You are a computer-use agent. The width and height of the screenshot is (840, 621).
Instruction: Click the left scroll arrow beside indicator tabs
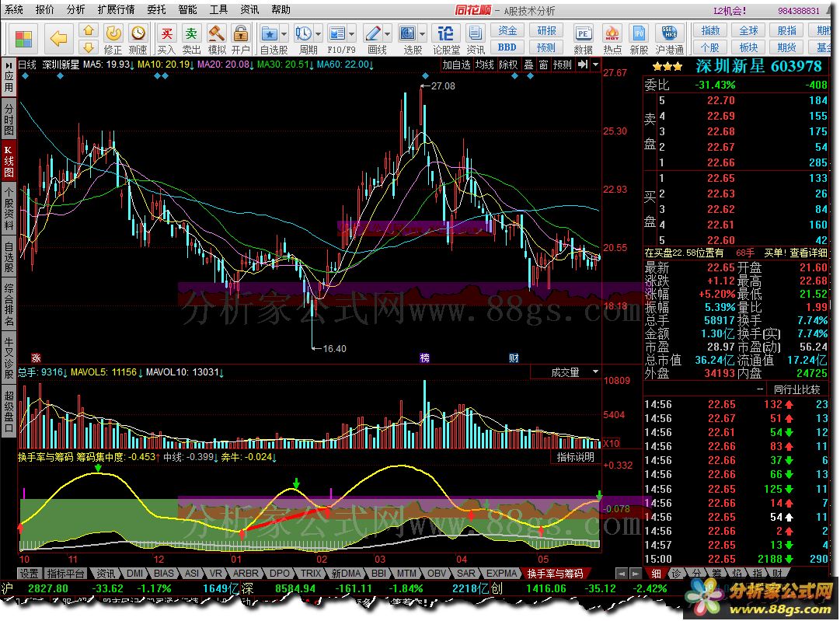[622, 574]
